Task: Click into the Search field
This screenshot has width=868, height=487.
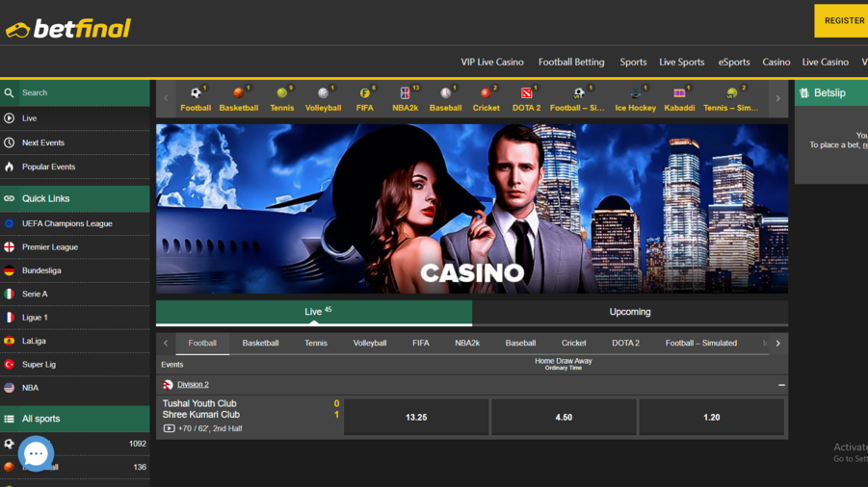Action: [82, 93]
